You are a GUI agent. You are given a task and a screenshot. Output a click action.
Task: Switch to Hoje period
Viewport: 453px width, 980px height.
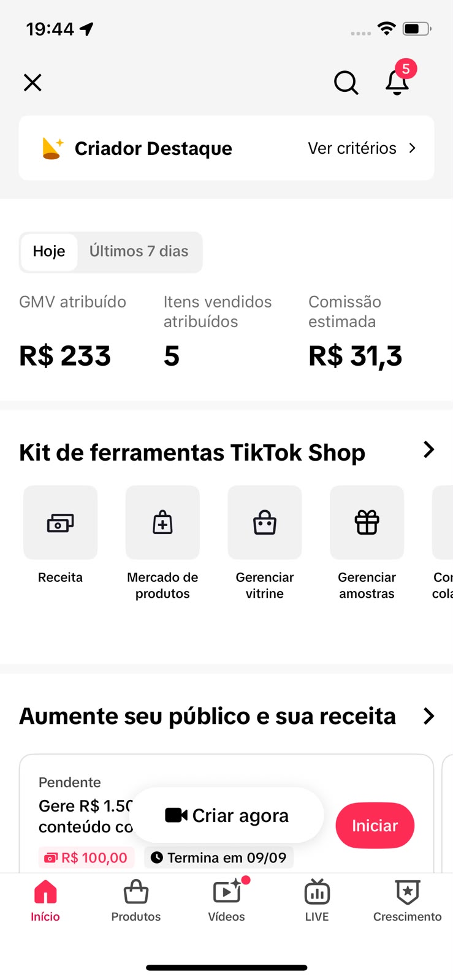[x=49, y=252]
